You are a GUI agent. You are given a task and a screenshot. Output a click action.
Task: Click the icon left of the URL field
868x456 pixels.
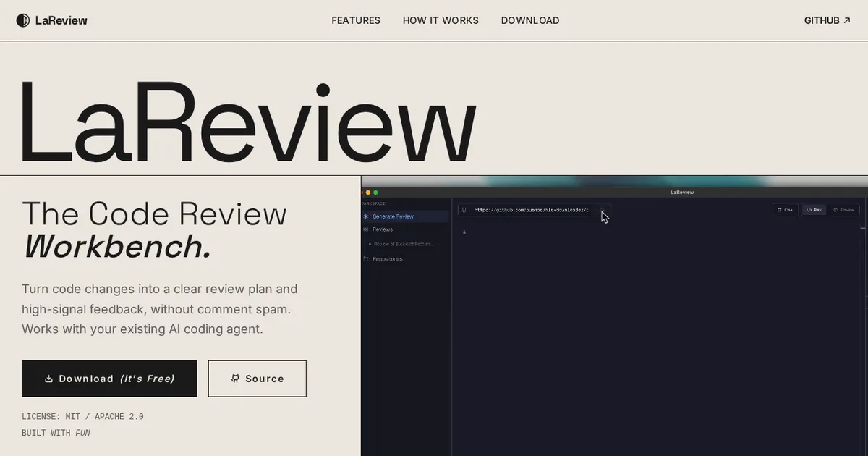point(464,210)
